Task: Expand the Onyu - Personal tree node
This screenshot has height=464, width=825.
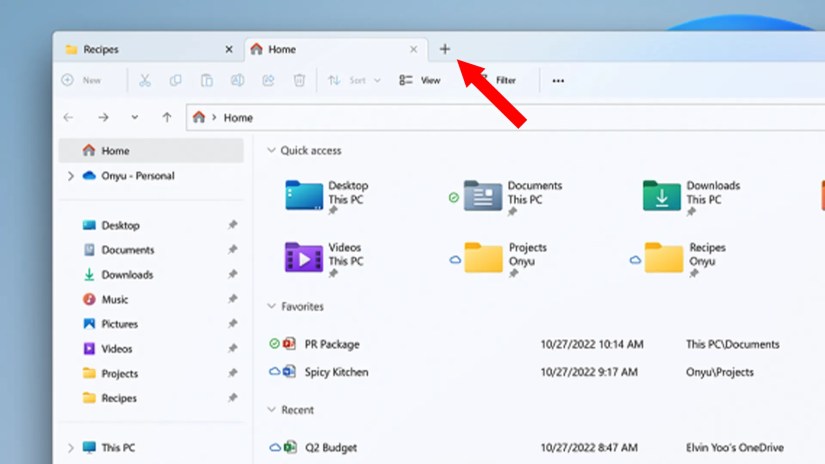Action: (x=71, y=176)
